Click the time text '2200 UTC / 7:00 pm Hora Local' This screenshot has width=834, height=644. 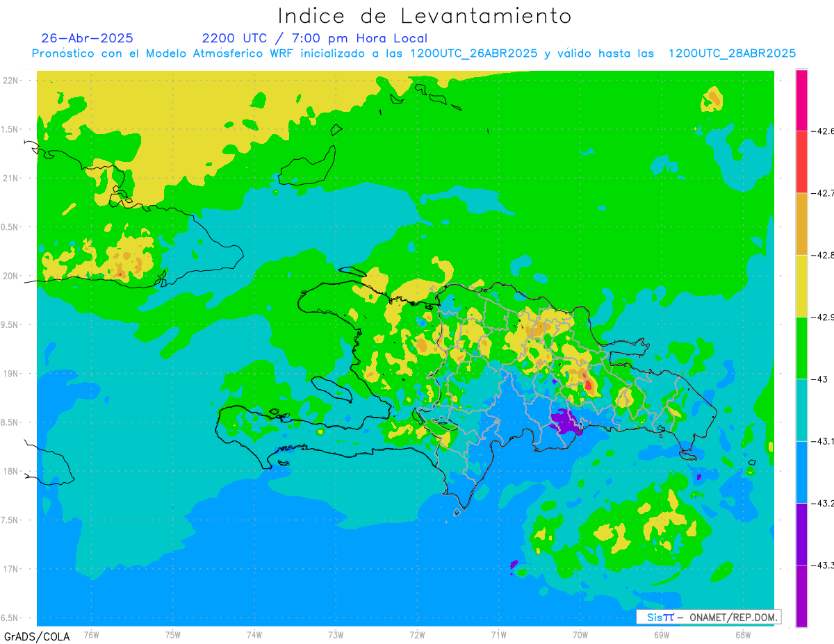click(315, 39)
